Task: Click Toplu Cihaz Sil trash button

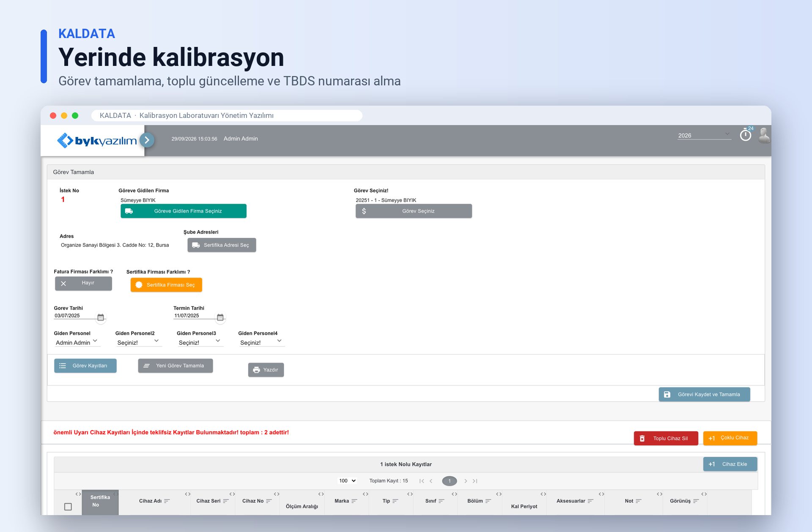Action: point(666,438)
